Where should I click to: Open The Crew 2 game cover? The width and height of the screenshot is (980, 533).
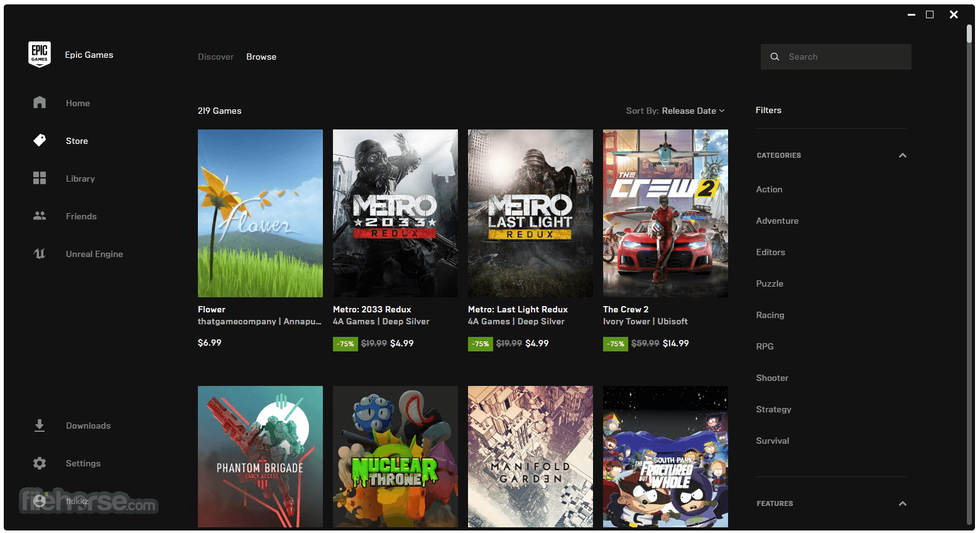point(665,213)
